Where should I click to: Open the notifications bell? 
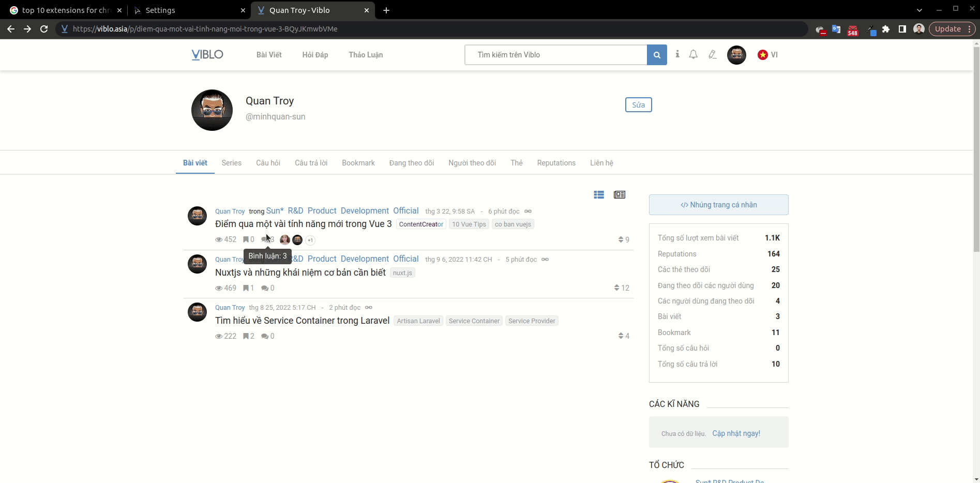[x=693, y=54]
